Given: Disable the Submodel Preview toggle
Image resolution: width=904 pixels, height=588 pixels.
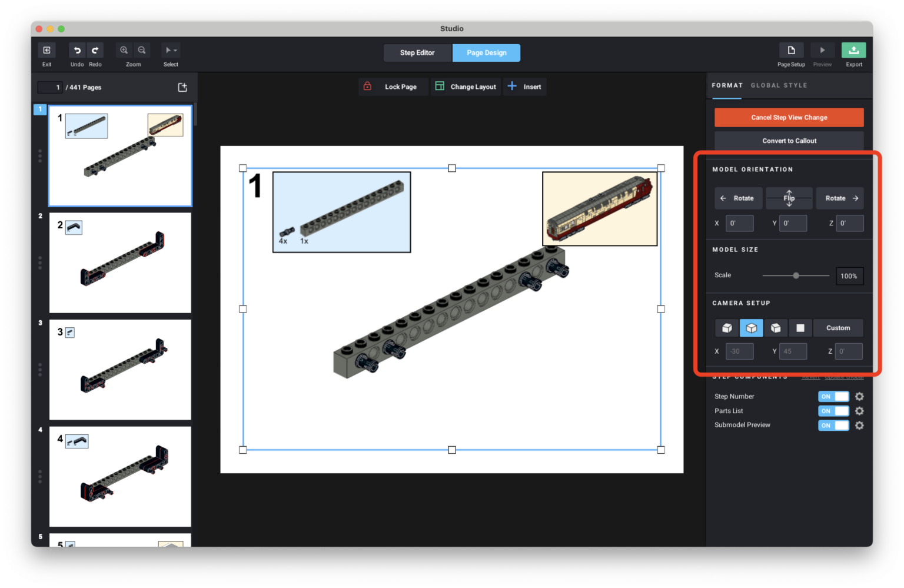Looking at the screenshot, I should coord(833,425).
